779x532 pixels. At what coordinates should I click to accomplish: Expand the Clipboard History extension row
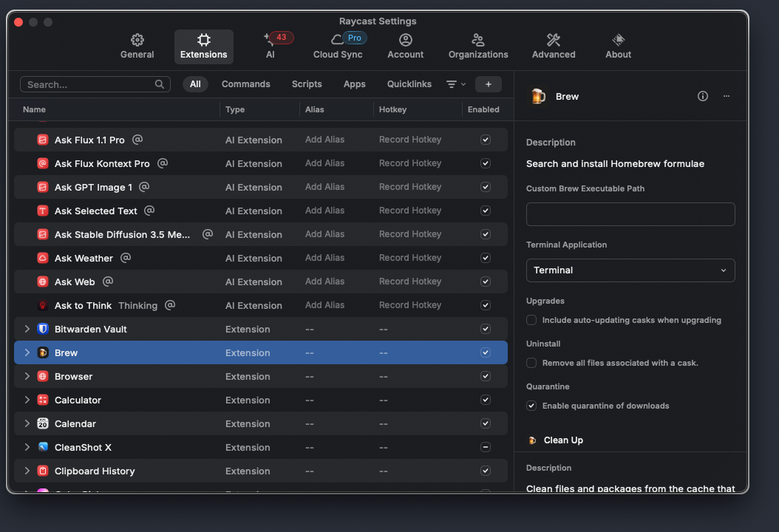click(27, 471)
